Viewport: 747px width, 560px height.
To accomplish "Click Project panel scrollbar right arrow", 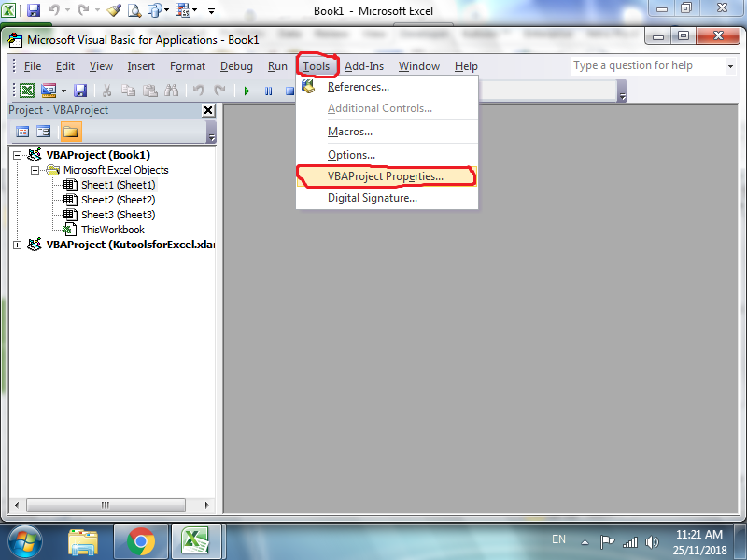I will (206, 505).
